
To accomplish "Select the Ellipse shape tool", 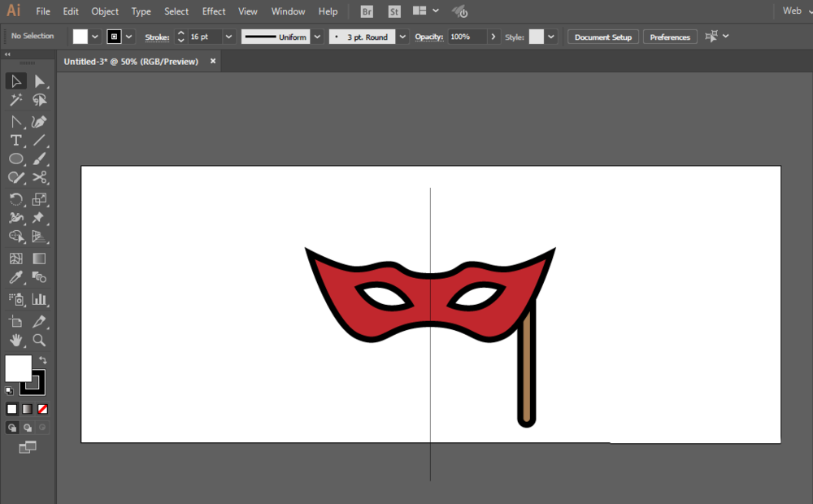I will [x=16, y=159].
